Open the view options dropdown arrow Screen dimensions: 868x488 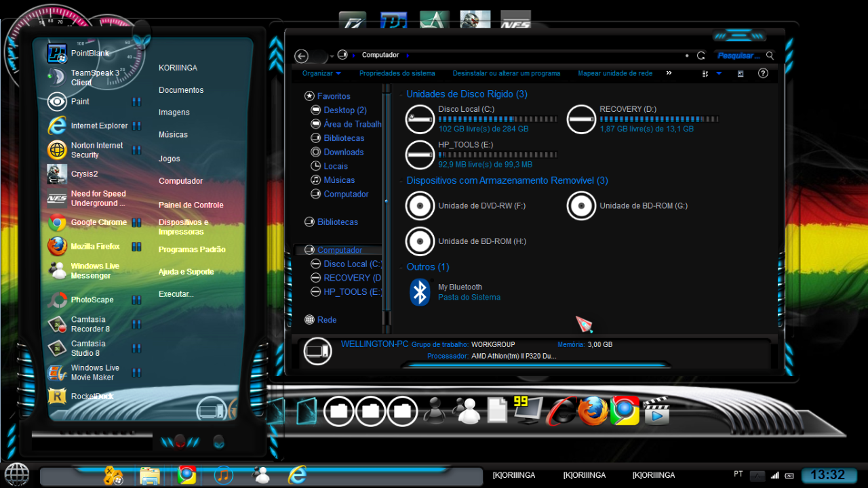coord(719,73)
